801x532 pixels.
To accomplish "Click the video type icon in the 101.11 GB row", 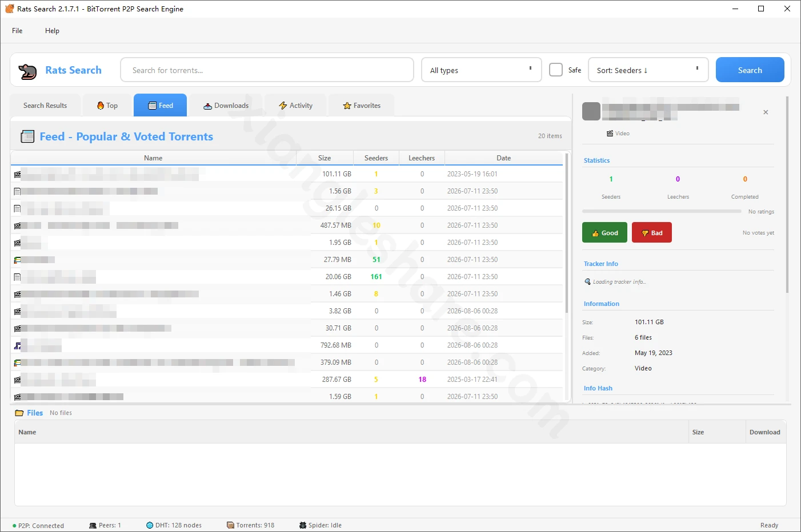I will click(17, 174).
